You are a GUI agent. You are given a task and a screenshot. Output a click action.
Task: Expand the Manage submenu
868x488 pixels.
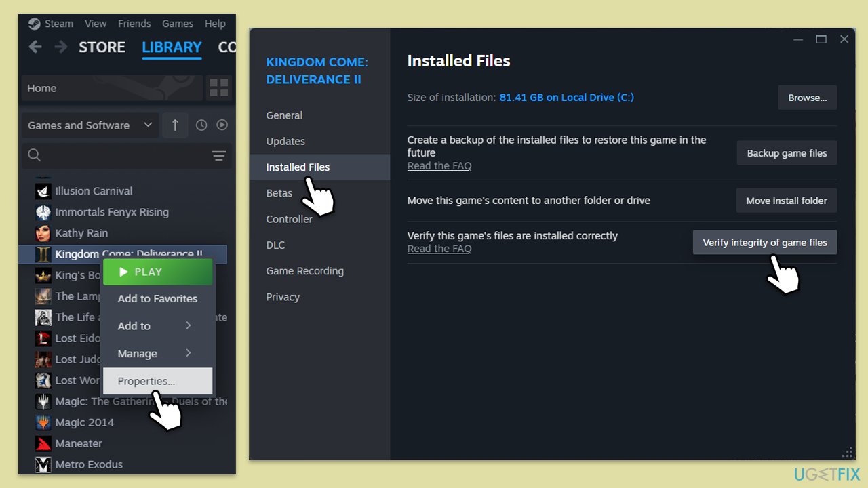(x=157, y=354)
